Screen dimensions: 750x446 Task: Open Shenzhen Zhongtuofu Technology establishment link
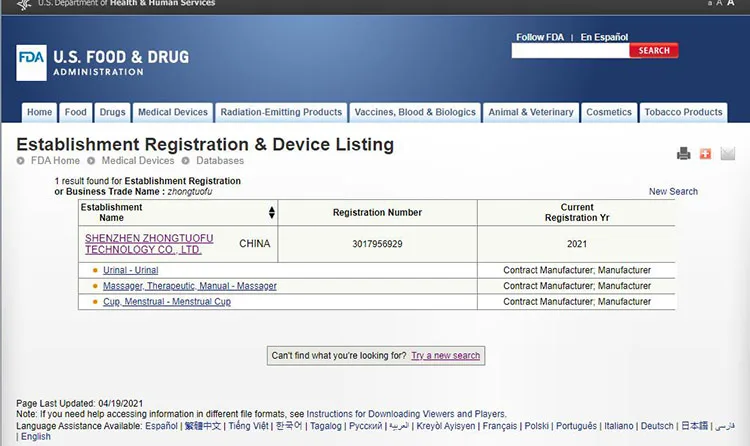(x=149, y=244)
